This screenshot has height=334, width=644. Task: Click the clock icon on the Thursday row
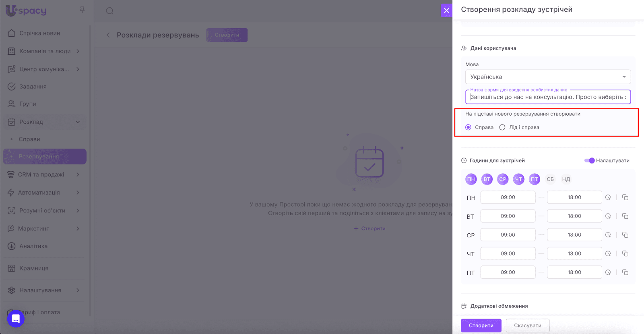point(608,254)
